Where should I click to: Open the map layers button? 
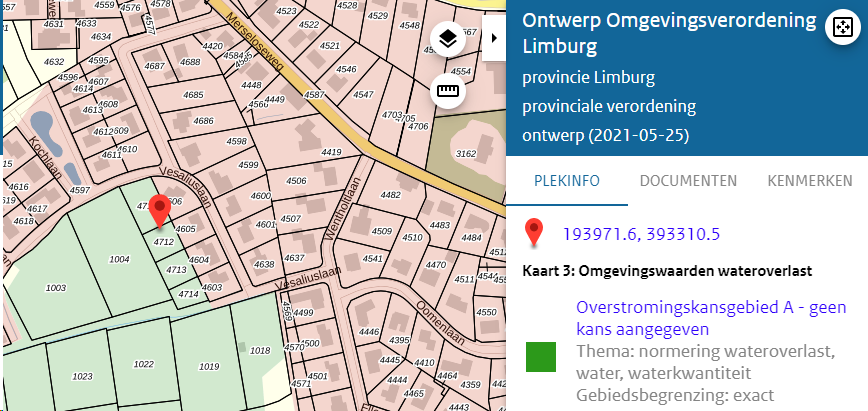pyautogui.click(x=448, y=39)
